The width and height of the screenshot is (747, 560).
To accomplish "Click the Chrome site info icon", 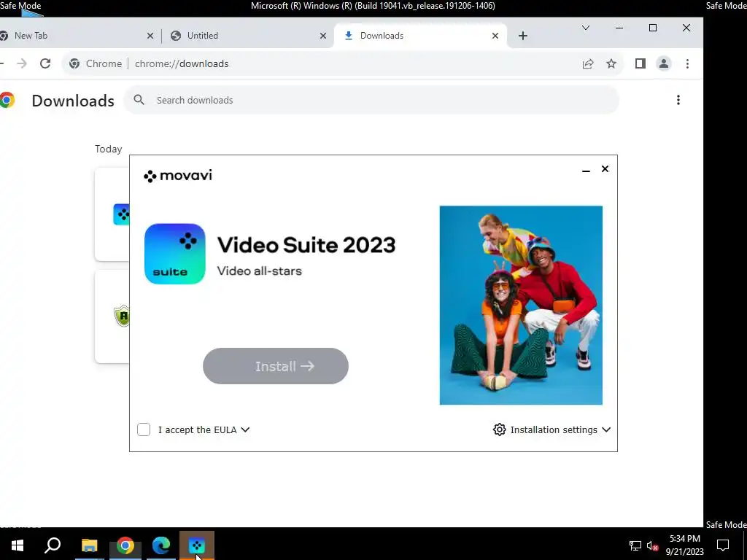I will click(74, 63).
